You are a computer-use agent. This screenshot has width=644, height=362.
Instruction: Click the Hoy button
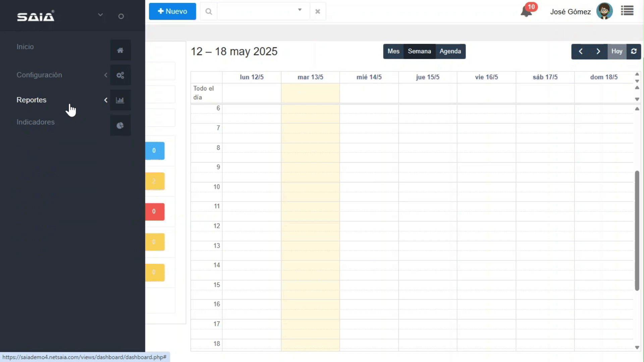coord(616,51)
